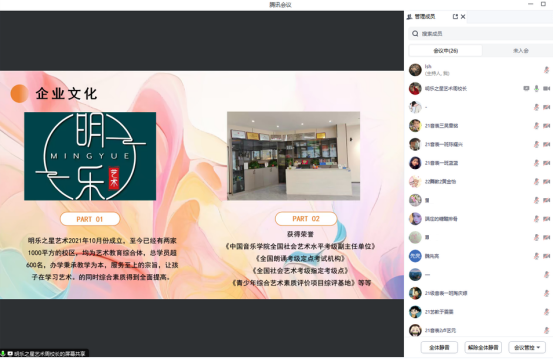Click the muted microphone icon of host lqh

pos(547,70)
